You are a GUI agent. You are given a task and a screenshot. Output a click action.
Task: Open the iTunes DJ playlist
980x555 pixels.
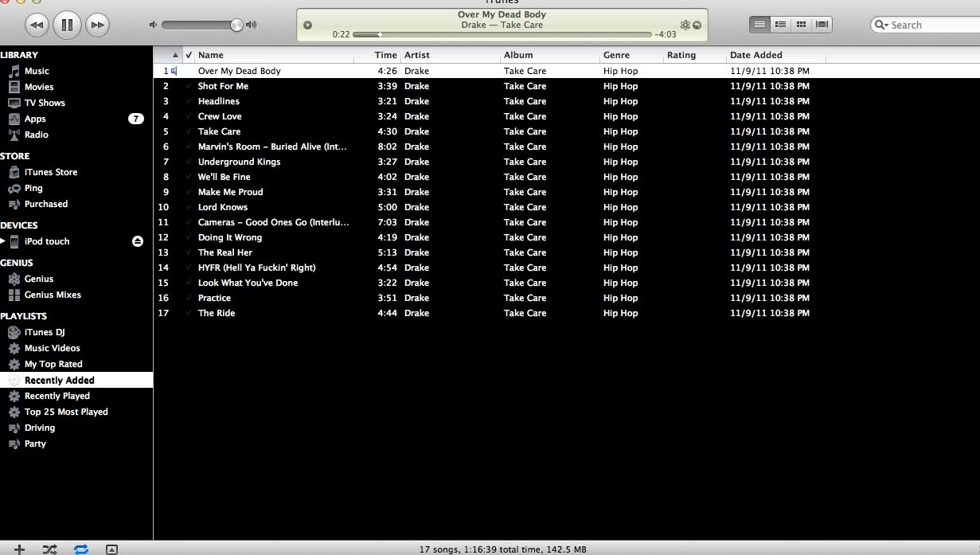[45, 332]
